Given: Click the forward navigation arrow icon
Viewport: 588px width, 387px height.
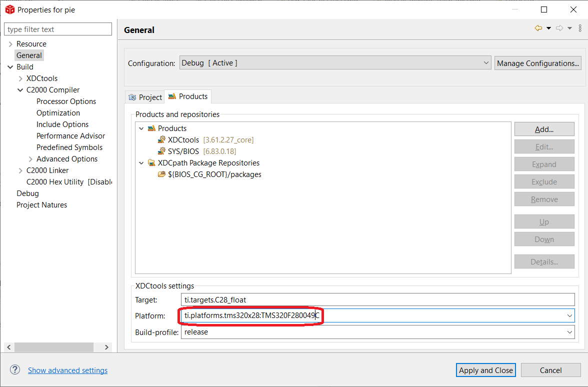Looking at the screenshot, I should [x=559, y=28].
